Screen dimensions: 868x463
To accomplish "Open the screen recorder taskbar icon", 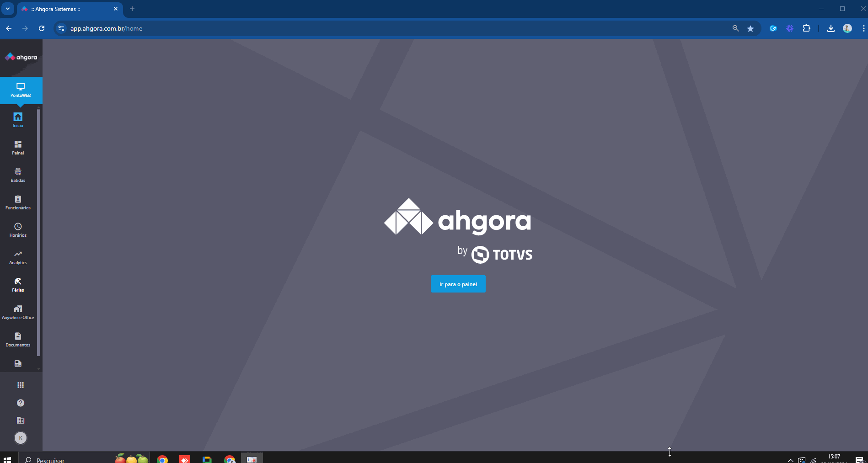I will pos(252,459).
